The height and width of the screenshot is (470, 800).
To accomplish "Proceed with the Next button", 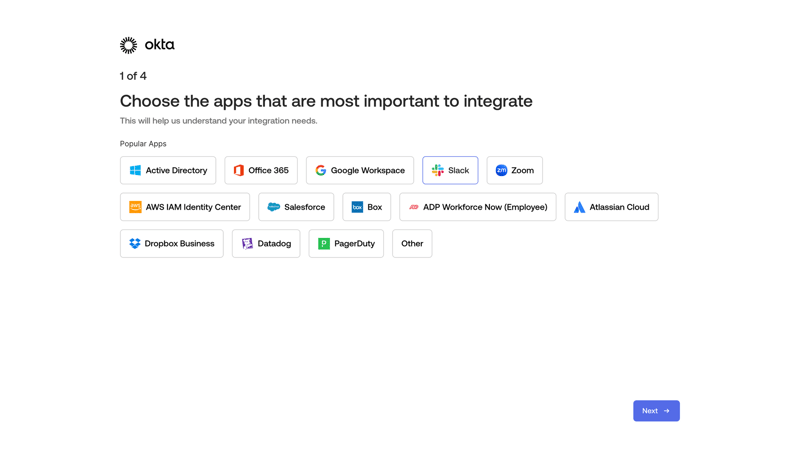I will tap(656, 411).
